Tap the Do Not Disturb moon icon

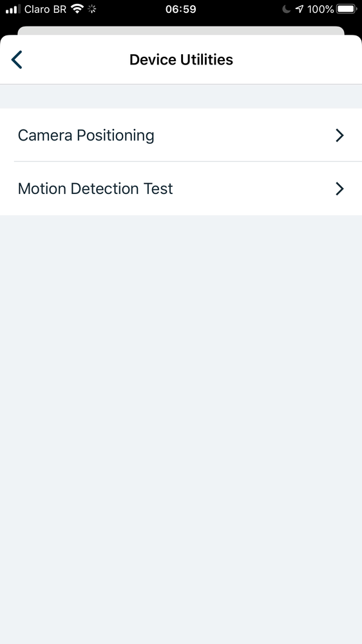[287, 9]
